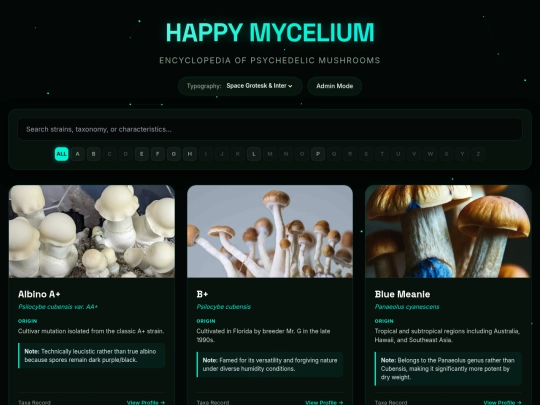Filter strains by letter E
This screenshot has height=405, width=540.
[142, 154]
